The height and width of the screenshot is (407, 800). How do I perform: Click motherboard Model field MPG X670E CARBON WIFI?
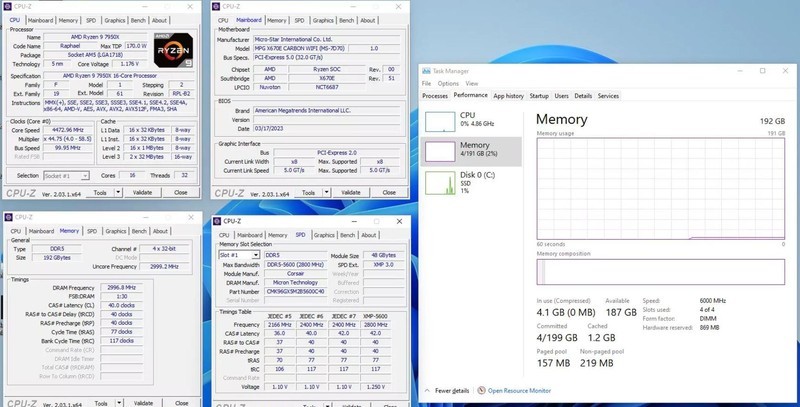point(300,48)
